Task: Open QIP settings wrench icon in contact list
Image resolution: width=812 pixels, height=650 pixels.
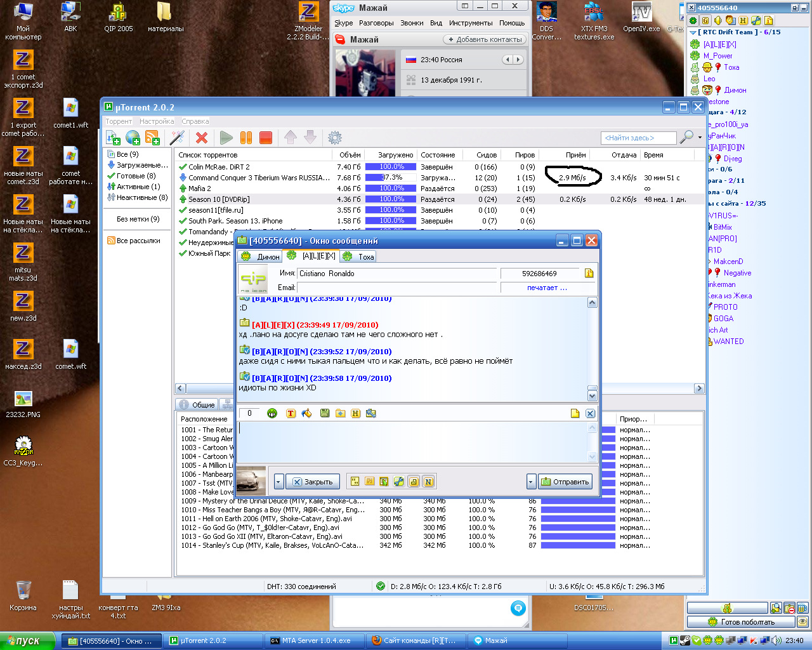Action: point(756,20)
